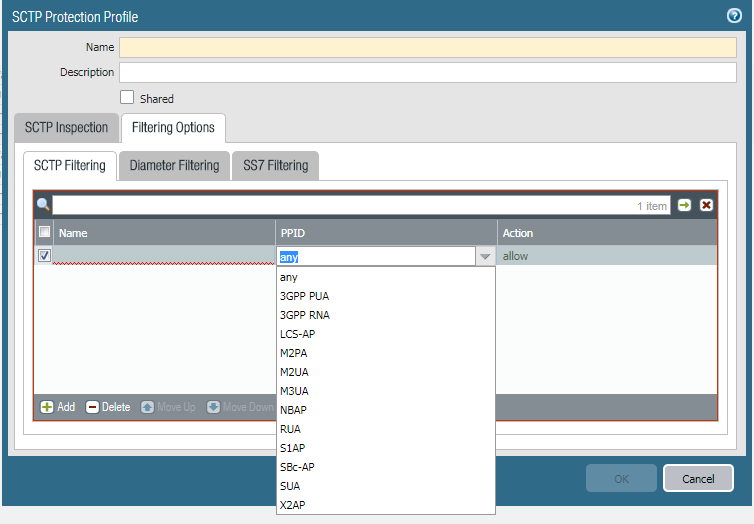The width and height of the screenshot is (754, 524).
Task: Click the search magnifier icon
Action: (x=43, y=205)
